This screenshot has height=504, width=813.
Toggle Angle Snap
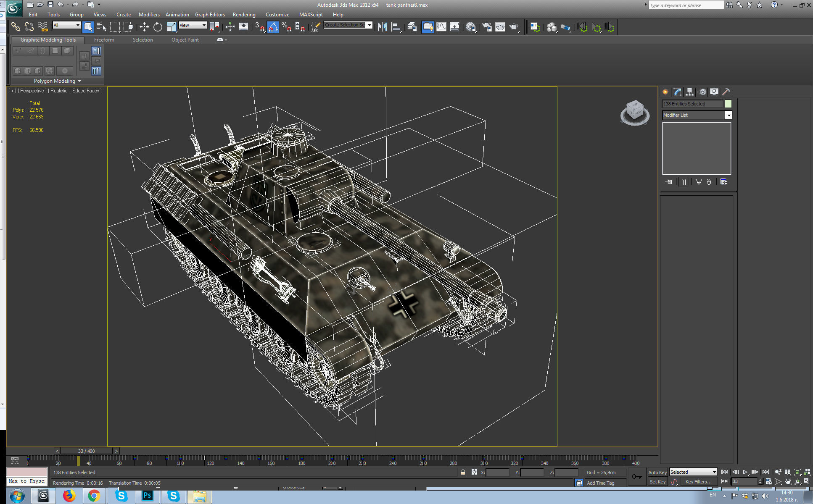[x=273, y=27]
